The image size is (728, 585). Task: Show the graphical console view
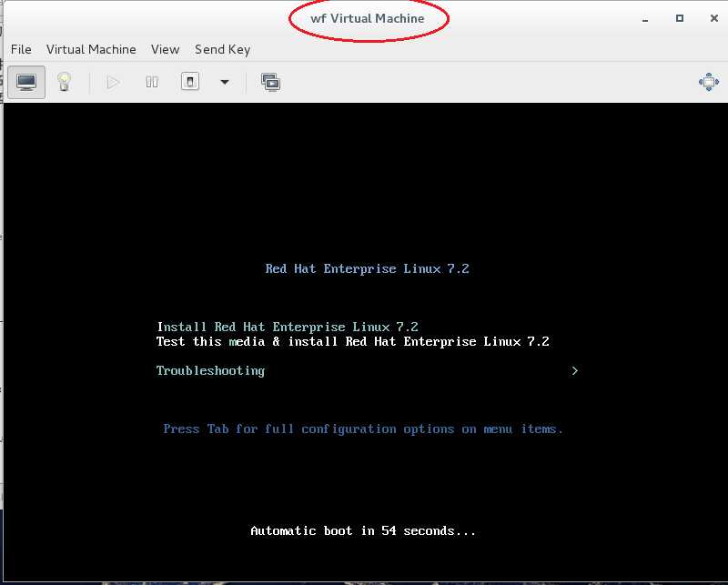point(26,82)
